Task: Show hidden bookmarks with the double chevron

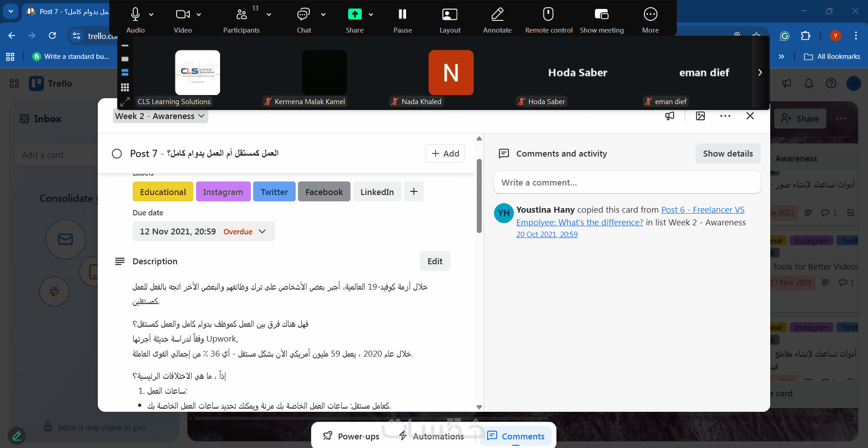Action: [x=781, y=57]
